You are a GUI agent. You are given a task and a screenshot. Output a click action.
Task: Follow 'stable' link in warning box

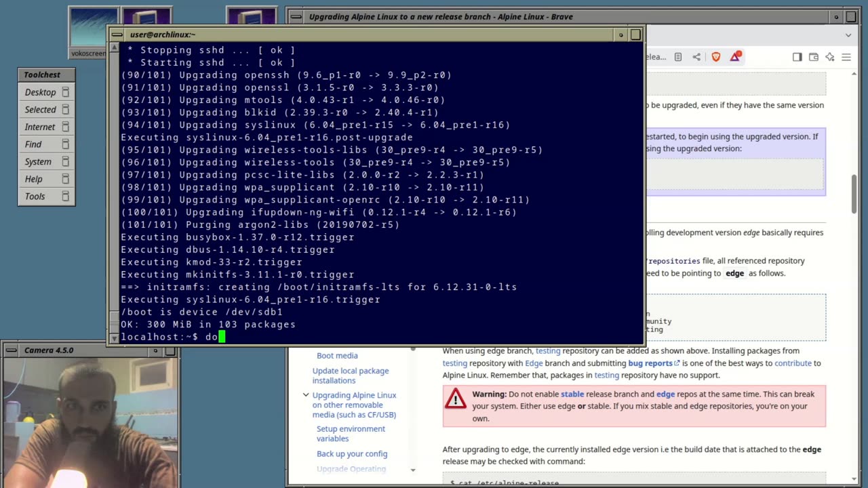[572, 394]
